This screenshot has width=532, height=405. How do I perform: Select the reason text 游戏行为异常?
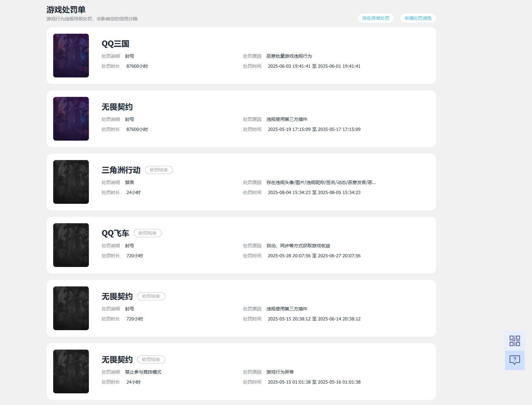point(280,372)
